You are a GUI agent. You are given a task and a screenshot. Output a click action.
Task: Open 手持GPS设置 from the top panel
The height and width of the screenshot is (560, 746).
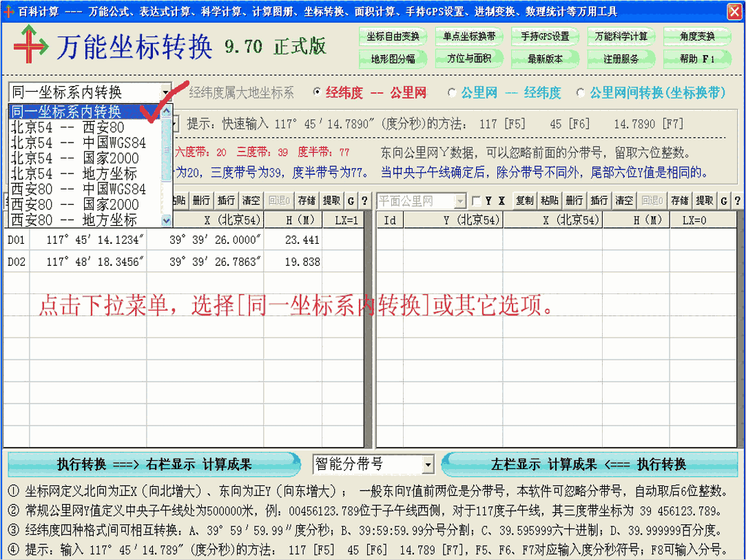[x=543, y=37]
